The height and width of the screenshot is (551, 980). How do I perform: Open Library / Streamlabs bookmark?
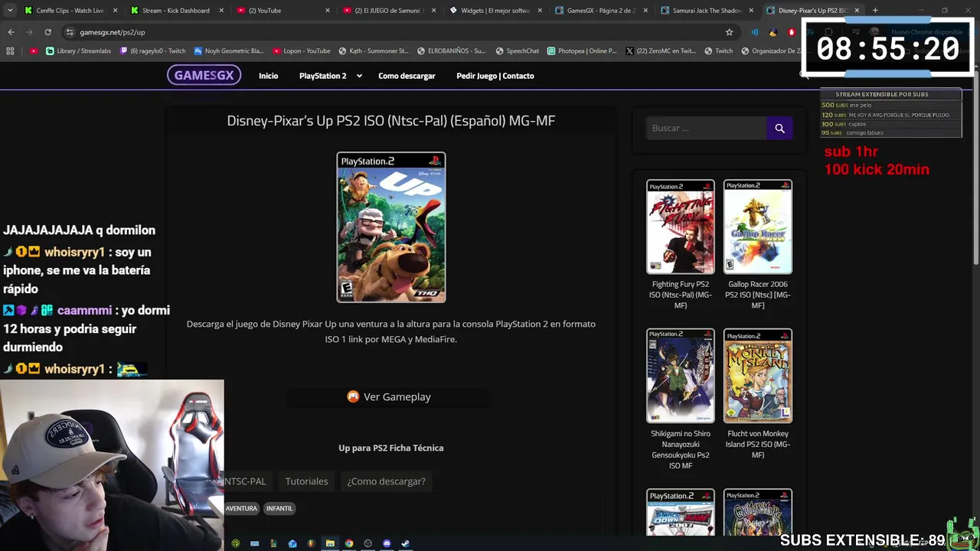click(78, 51)
